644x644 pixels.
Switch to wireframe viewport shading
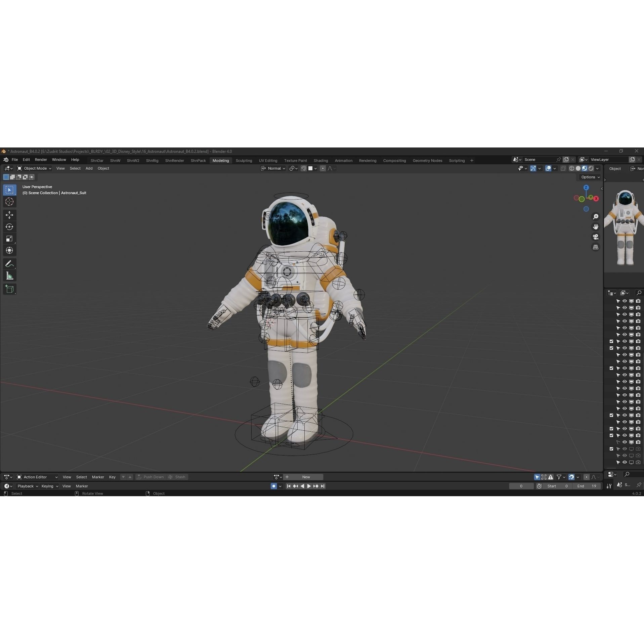[571, 168]
